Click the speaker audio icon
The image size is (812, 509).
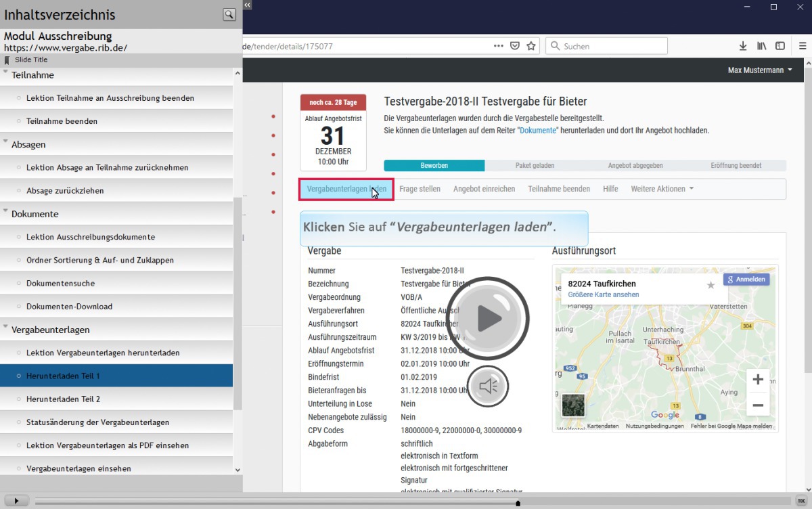point(487,386)
